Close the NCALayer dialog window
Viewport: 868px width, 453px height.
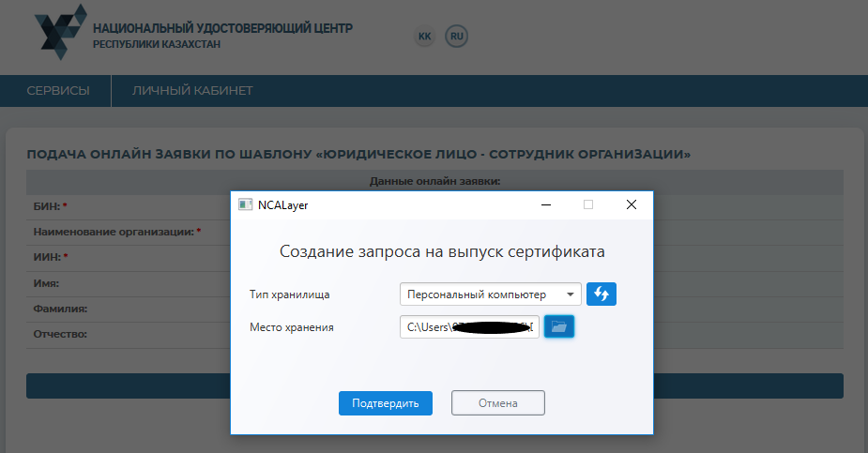632,204
